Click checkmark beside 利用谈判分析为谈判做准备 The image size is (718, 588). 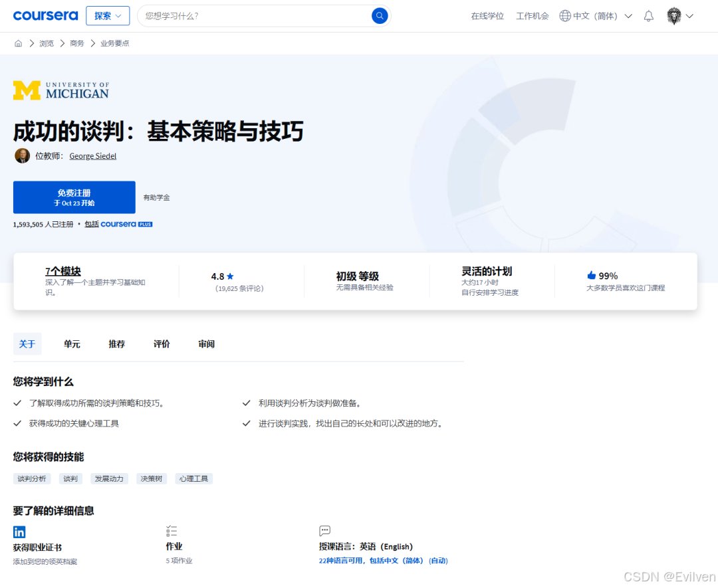click(x=247, y=403)
